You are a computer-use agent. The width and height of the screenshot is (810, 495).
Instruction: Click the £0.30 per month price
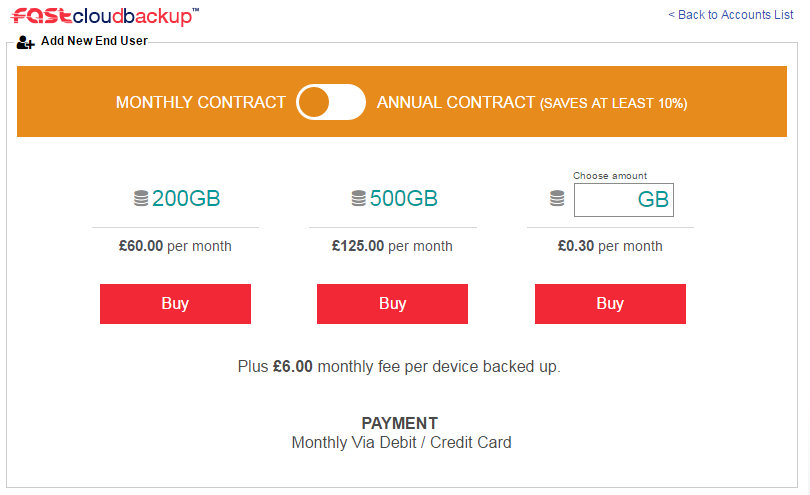[610, 246]
